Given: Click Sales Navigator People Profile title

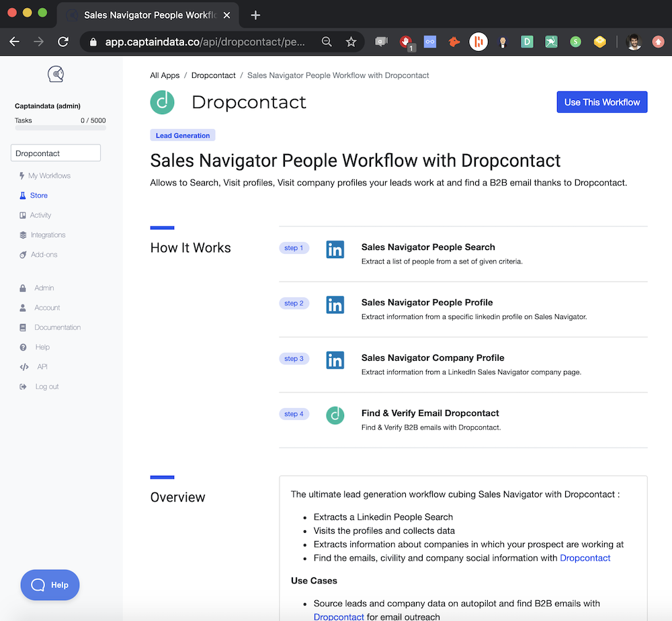Looking at the screenshot, I should point(427,302).
